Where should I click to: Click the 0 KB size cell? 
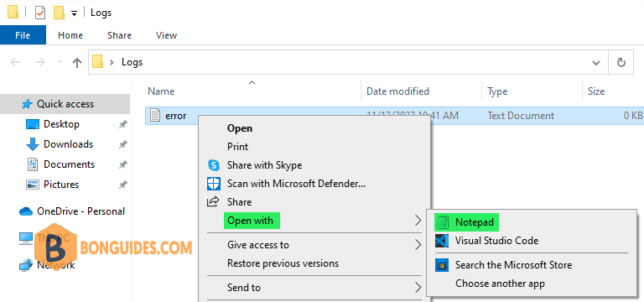coord(632,116)
